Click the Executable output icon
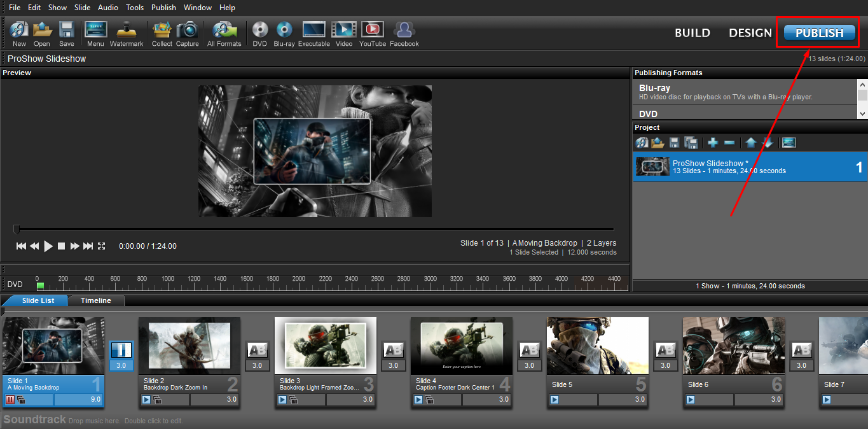The image size is (868, 429). 314,29
